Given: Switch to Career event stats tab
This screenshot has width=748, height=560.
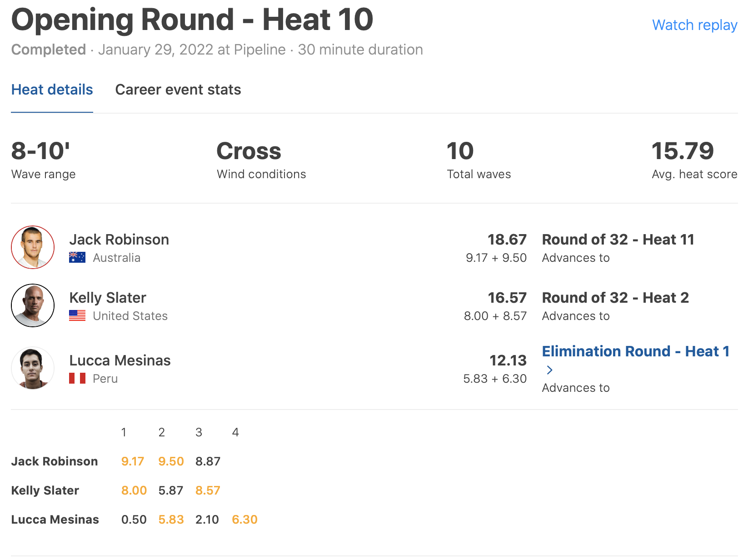Looking at the screenshot, I should click(x=178, y=90).
